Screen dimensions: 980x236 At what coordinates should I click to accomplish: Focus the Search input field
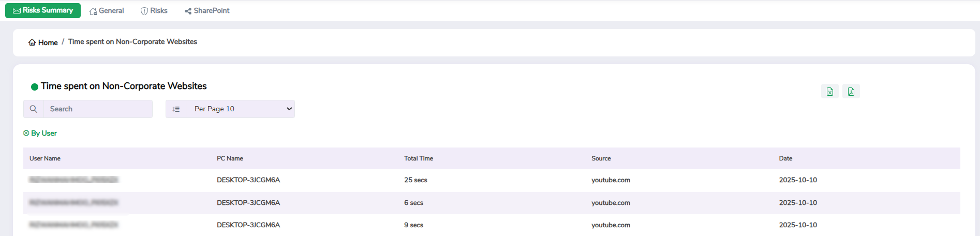[98, 109]
